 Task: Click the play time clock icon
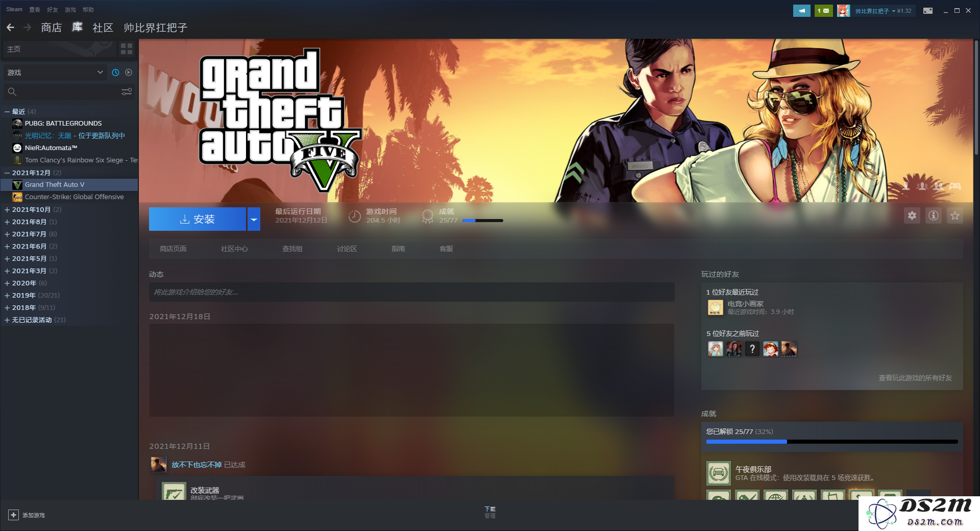tap(354, 216)
